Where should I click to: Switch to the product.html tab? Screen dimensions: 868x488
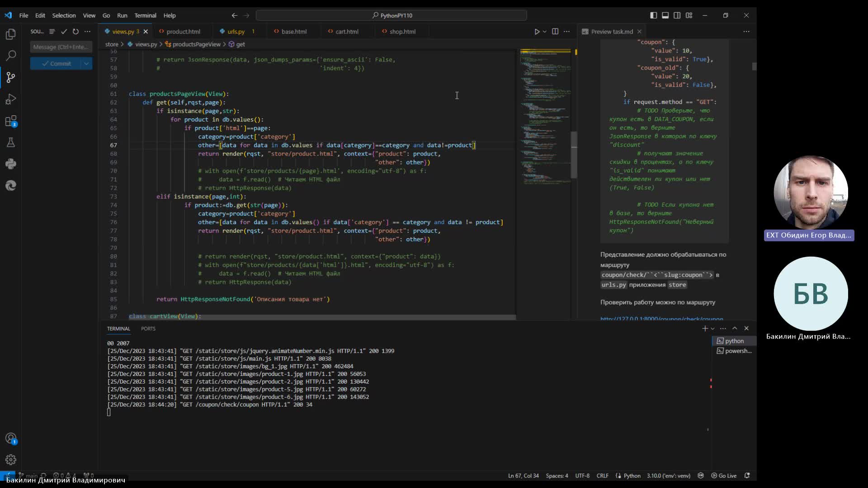(x=183, y=32)
